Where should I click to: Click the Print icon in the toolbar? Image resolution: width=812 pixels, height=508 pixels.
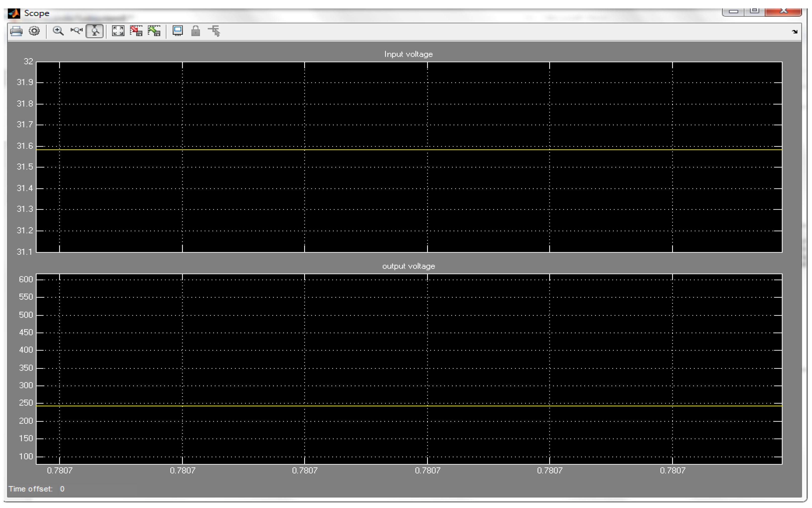point(16,31)
